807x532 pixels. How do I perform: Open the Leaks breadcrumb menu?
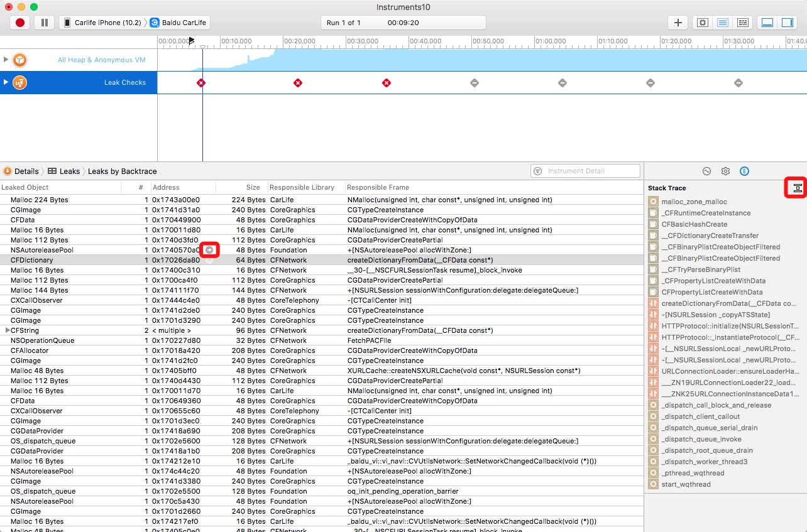[x=64, y=171]
